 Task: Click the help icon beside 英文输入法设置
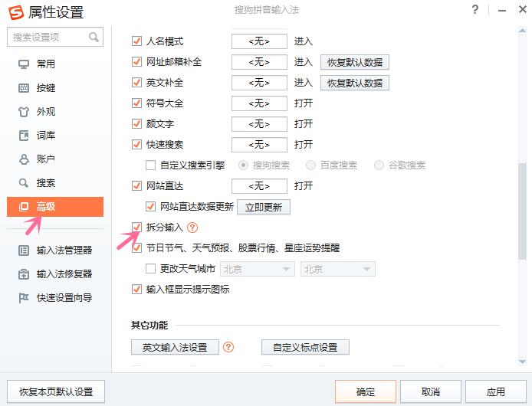click(x=228, y=347)
